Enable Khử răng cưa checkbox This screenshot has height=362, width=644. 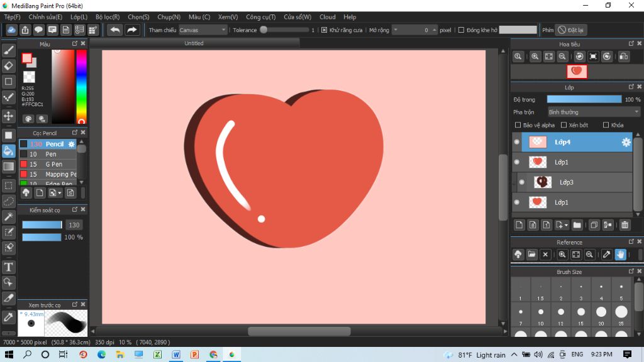click(x=324, y=30)
